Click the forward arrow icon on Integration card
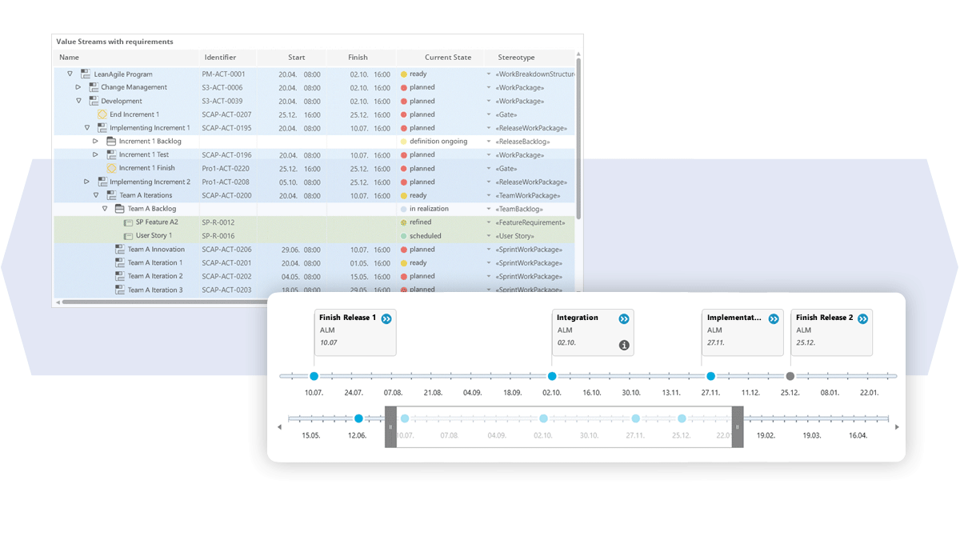The height and width of the screenshot is (560, 960). 624,318
